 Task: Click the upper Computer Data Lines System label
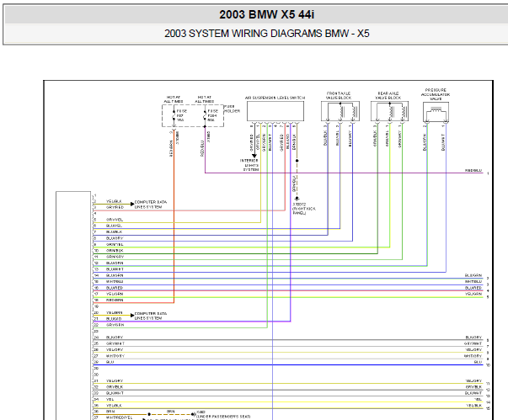[x=151, y=205]
